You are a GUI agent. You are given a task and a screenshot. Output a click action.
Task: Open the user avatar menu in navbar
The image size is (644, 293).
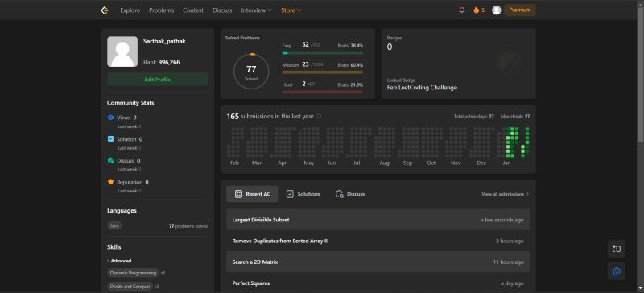click(496, 10)
